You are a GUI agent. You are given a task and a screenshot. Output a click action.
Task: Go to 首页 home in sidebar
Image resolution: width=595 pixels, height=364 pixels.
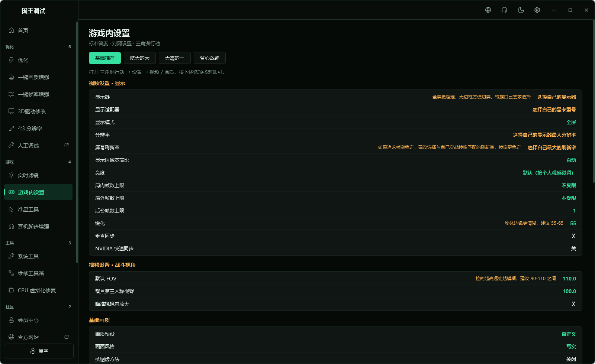[x=38, y=30]
